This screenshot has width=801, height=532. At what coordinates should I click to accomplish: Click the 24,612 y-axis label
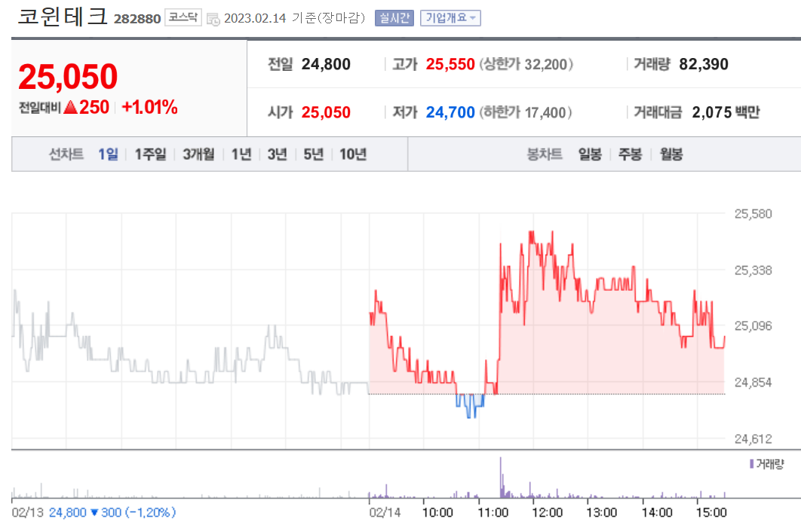pos(753,439)
